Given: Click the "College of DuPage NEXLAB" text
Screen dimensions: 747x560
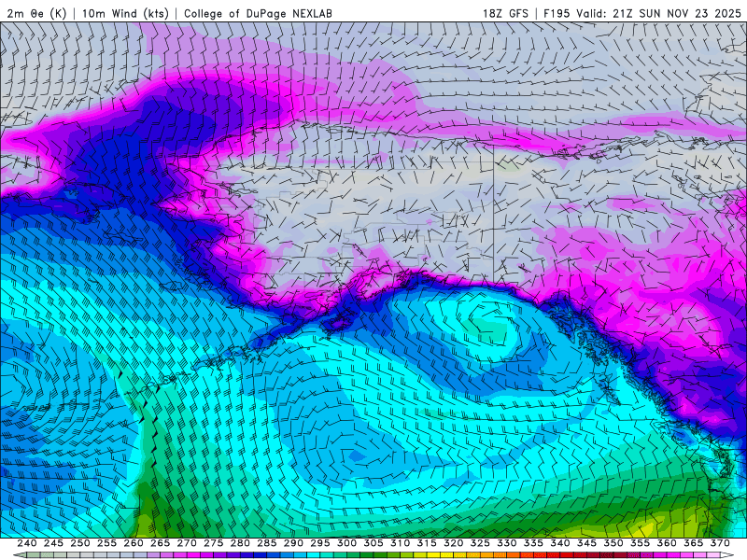Looking at the screenshot, I should pyautogui.click(x=258, y=13).
